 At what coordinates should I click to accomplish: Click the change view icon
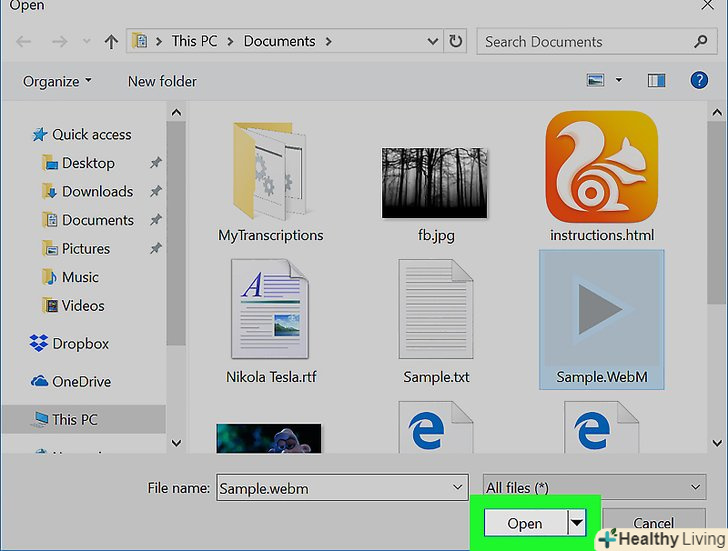pyautogui.click(x=598, y=81)
